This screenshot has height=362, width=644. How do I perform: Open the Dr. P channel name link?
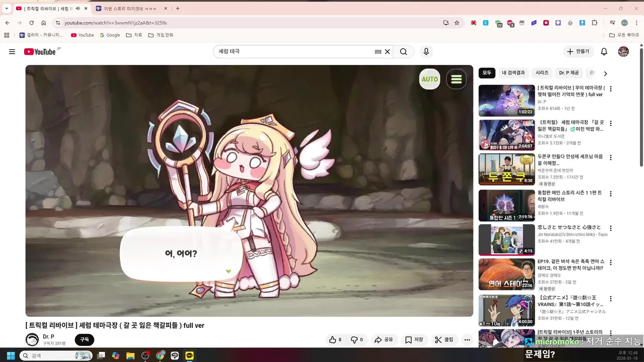[48, 337]
